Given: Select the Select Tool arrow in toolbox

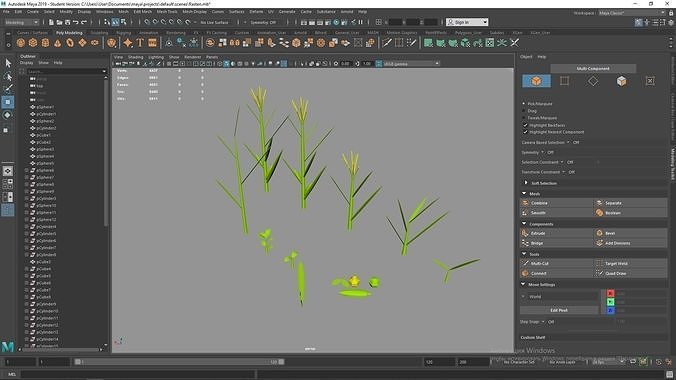Looking at the screenshot, I should (8, 63).
